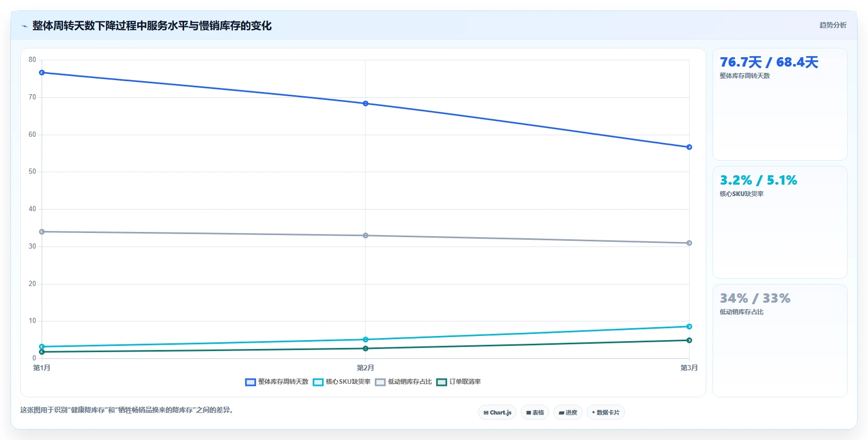Click the 34% / 33% value
The image size is (868, 440).
coord(755,299)
